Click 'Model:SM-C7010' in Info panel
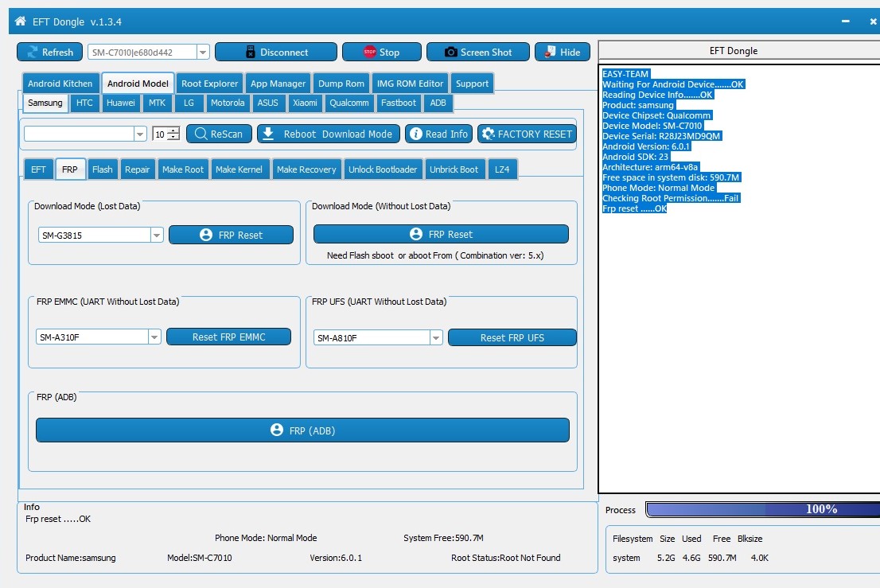This screenshot has height=588, width=880. coord(199,558)
